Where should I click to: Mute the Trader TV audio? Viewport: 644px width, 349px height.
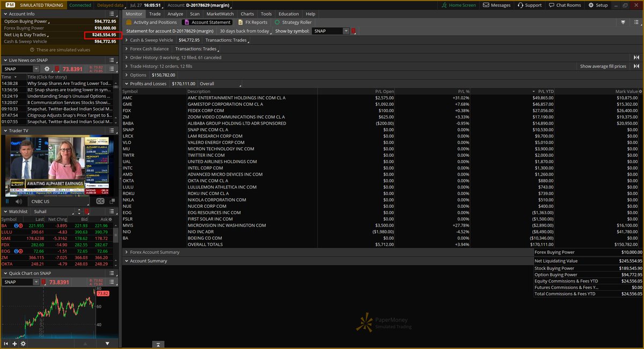[x=19, y=201]
